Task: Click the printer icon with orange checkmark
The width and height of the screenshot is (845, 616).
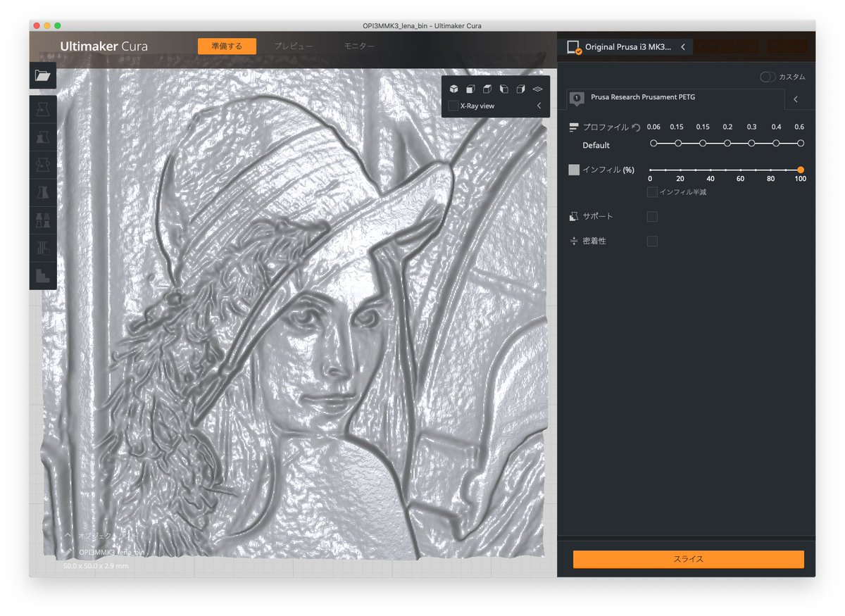Action: tap(574, 46)
